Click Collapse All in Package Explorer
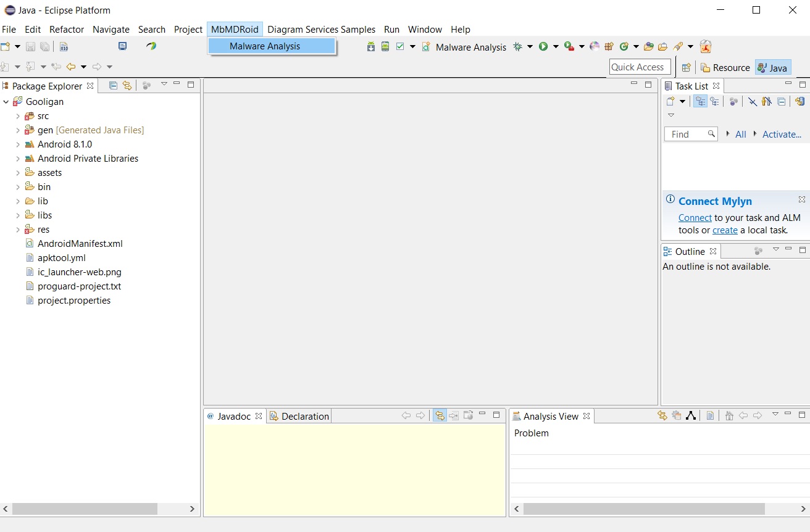Screen dimensions: 810x532 (113, 86)
